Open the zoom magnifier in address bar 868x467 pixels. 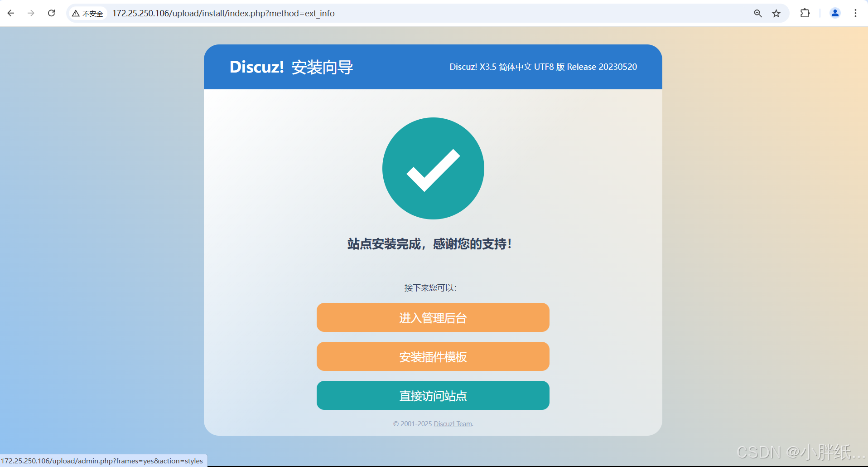758,13
